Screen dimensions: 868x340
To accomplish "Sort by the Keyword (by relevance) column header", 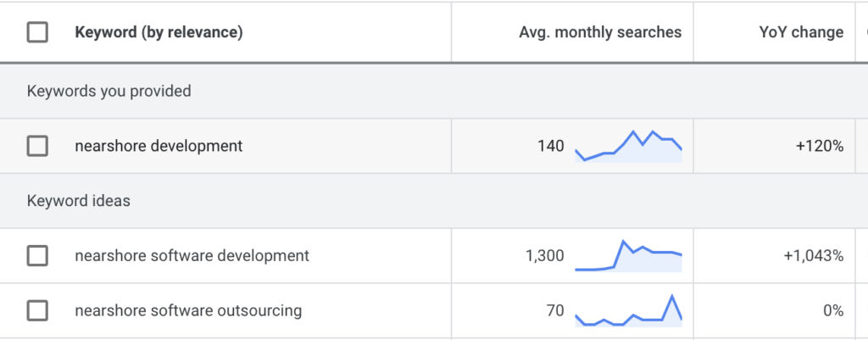I will 159,33.
